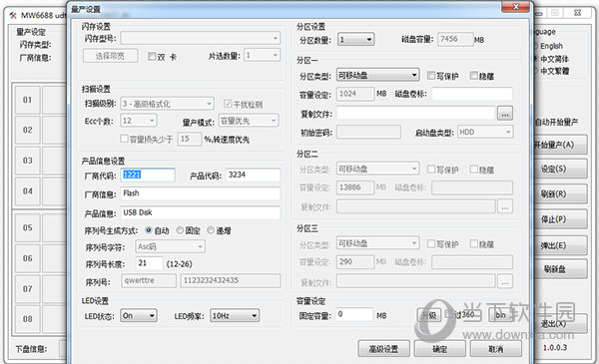Click the browse button for 复制文件 in 分区二
599x364 pixels.
pyautogui.click(x=504, y=206)
